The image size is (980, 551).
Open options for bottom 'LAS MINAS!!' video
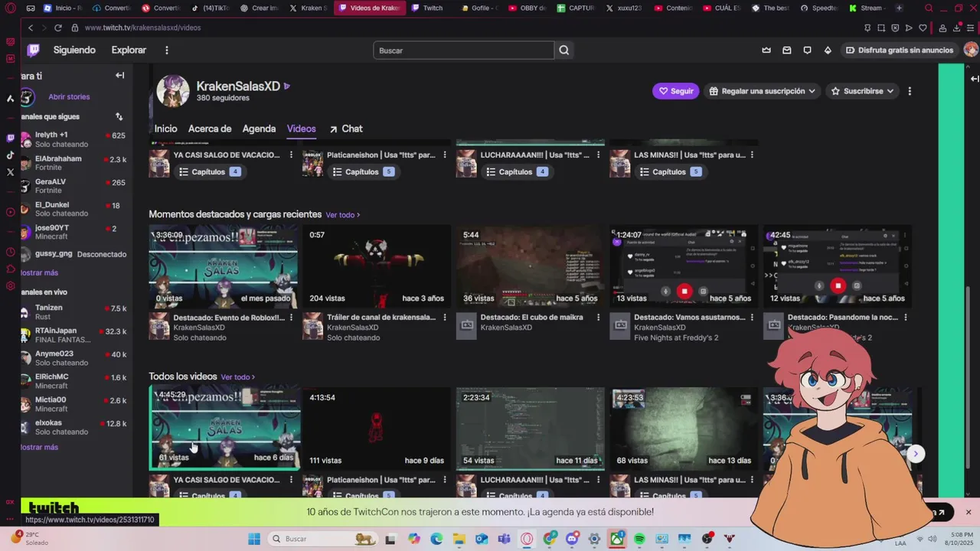pos(752,480)
